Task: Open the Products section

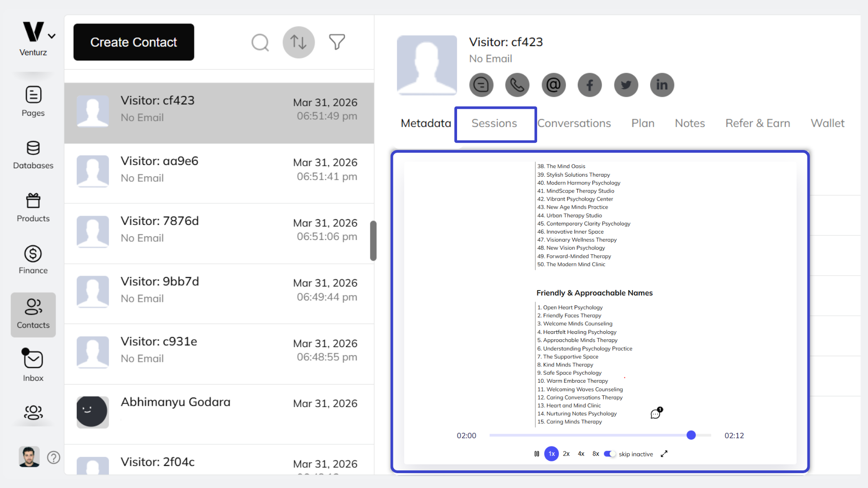Action: click(33, 207)
